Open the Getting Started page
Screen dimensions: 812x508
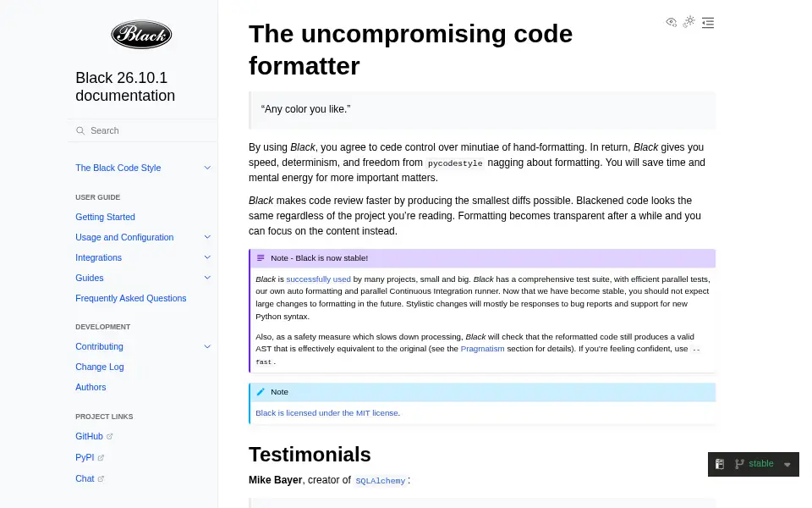pos(105,218)
